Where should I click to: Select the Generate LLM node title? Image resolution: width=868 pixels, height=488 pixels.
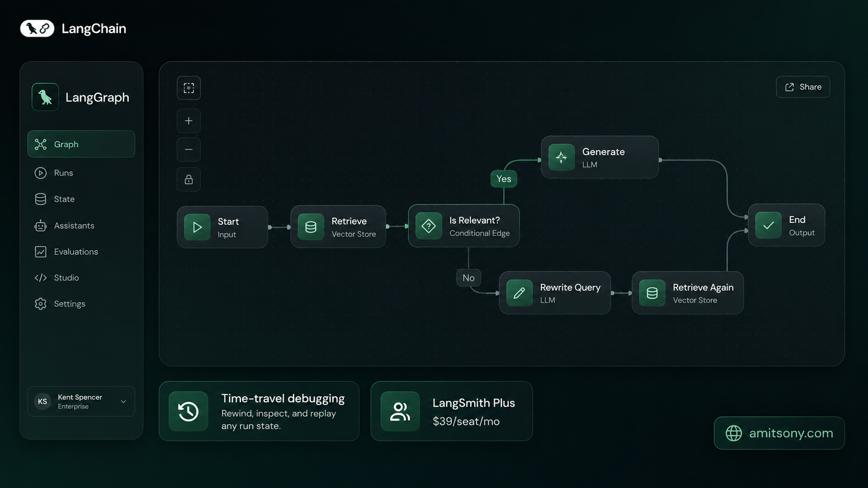(x=603, y=152)
